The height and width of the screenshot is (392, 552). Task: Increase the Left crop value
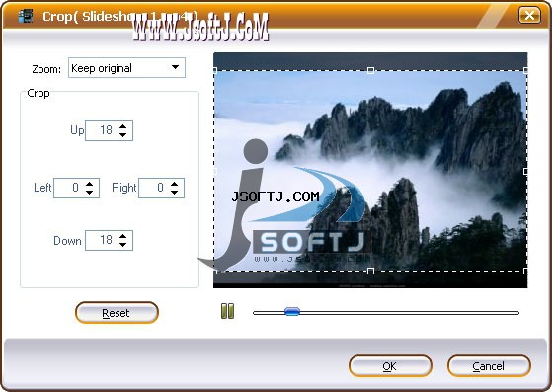click(90, 184)
